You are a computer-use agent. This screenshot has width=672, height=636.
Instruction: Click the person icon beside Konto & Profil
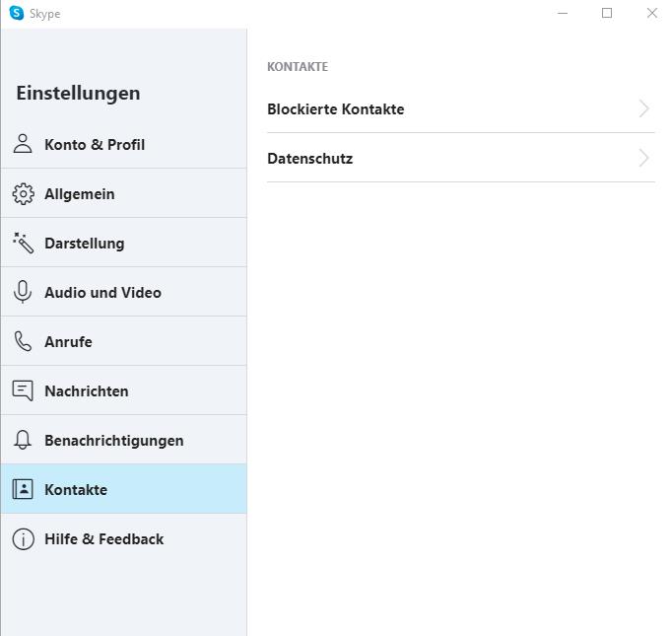23,144
